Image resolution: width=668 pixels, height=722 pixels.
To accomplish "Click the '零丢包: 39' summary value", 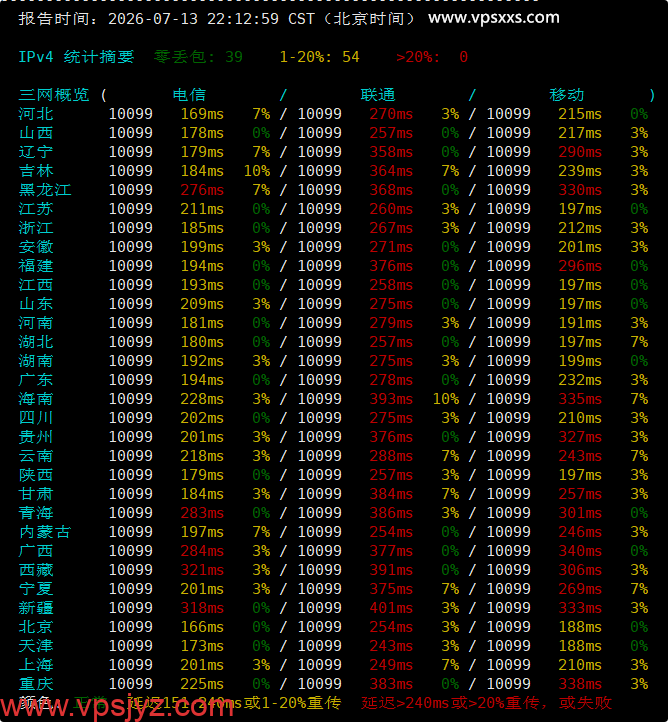I will coord(198,57).
